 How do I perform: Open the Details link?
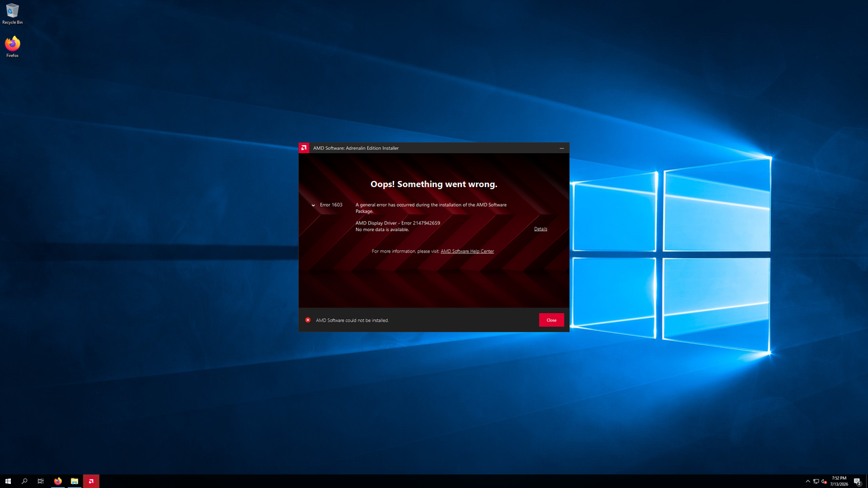tap(540, 229)
